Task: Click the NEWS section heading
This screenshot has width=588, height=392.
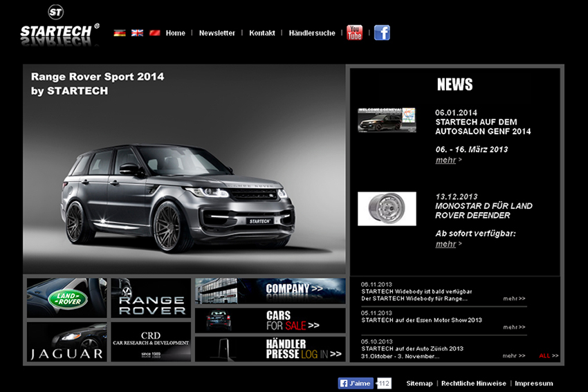Action: (455, 84)
